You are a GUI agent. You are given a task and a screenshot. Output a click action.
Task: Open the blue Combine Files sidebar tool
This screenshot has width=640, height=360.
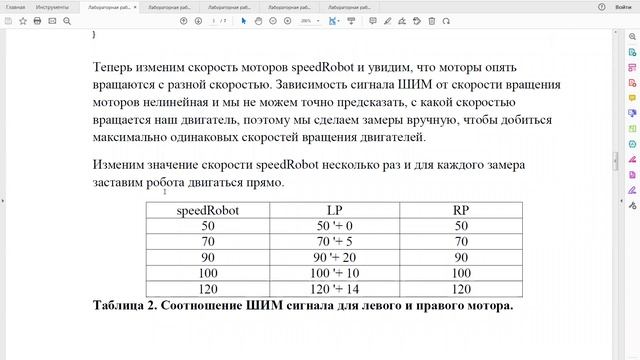click(x=632, y=113)
